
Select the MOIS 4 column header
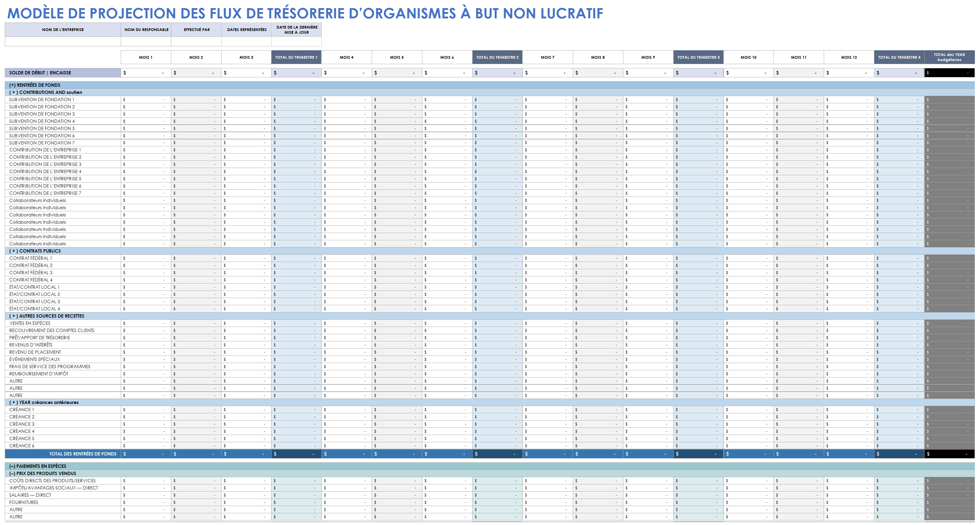pyautogui.click(x=346, y=57)
